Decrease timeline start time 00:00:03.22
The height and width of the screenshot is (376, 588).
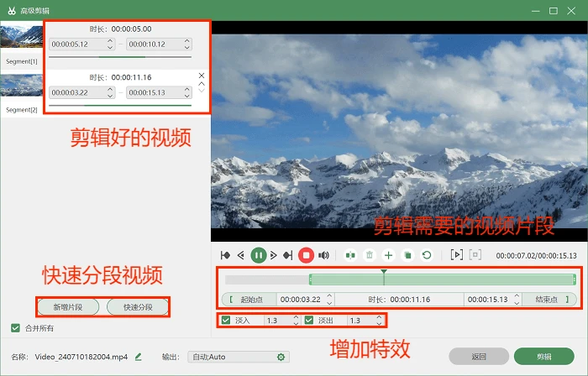[329, 303]
